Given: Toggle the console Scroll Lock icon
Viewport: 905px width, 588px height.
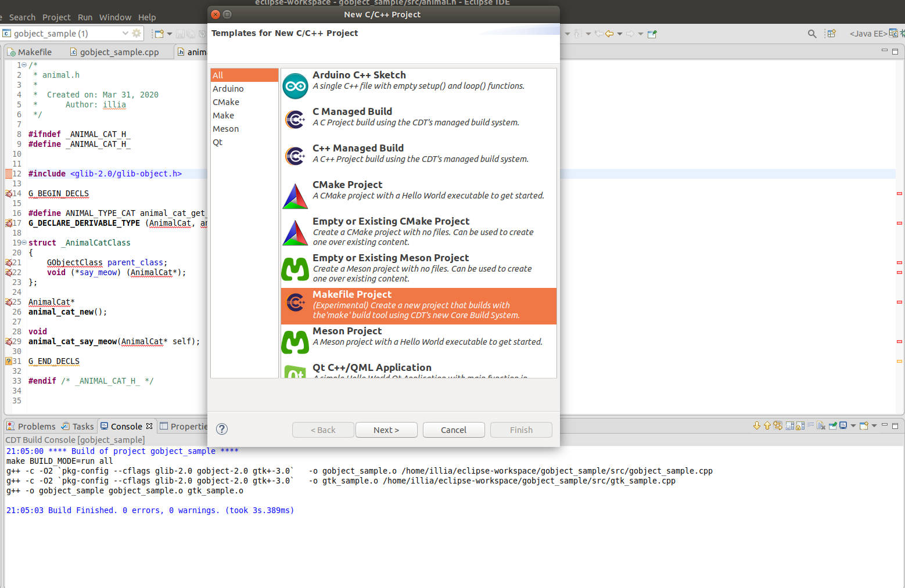Looking at the screenshot, I should 800,425.
